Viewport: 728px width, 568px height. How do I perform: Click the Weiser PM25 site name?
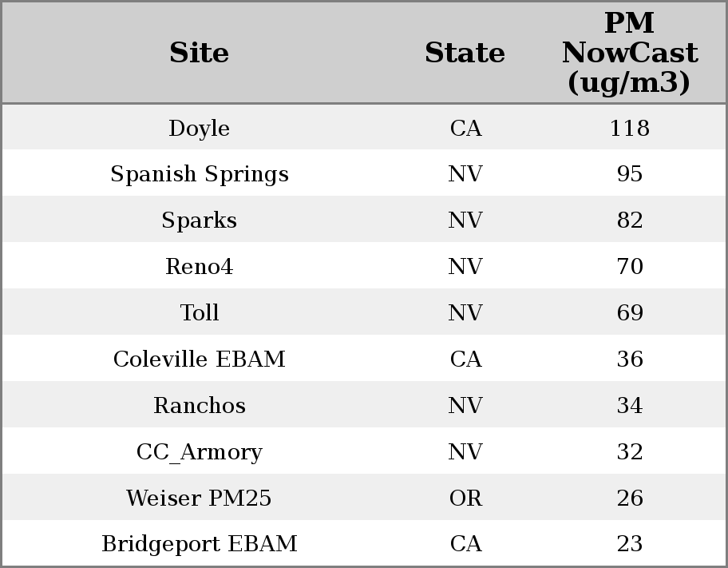(x=199, y=498)
